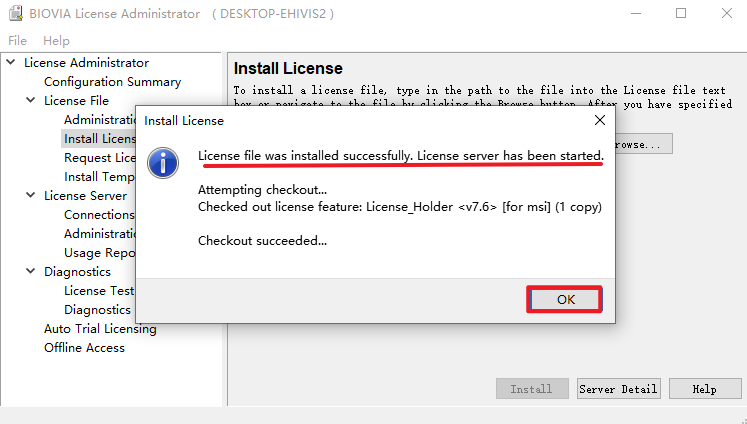Click the Browse button
This screenshot has width=747, height=424.
click(640, 144)
